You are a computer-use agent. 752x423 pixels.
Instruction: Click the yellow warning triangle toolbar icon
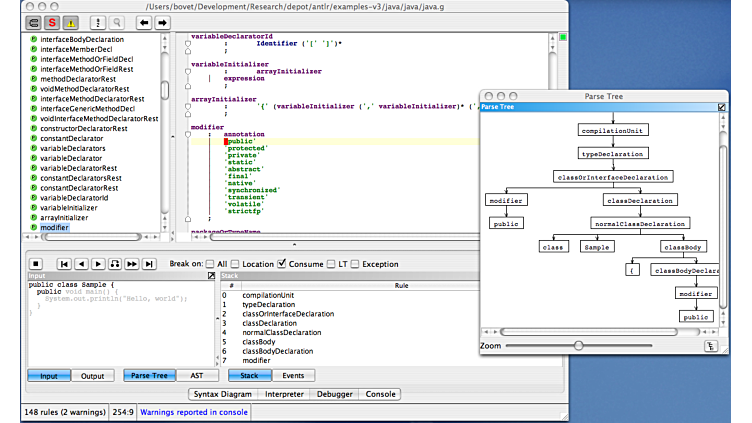pyautogui.click(x=70, y=21)
